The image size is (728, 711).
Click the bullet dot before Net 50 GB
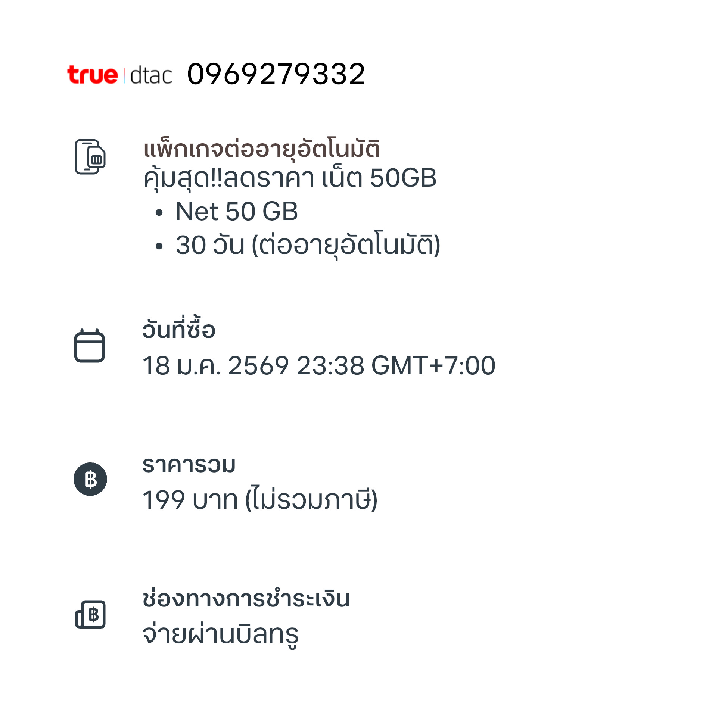tap(159, 213)
